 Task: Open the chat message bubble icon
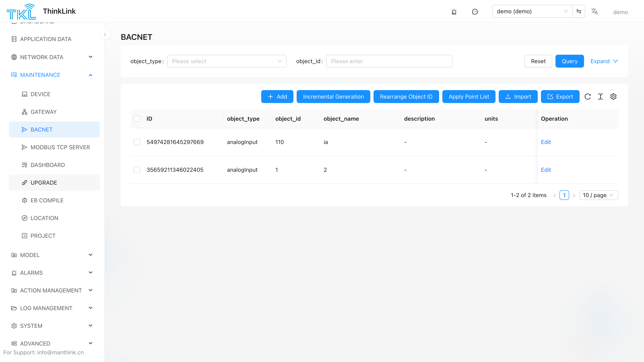[x=475, y=12]
